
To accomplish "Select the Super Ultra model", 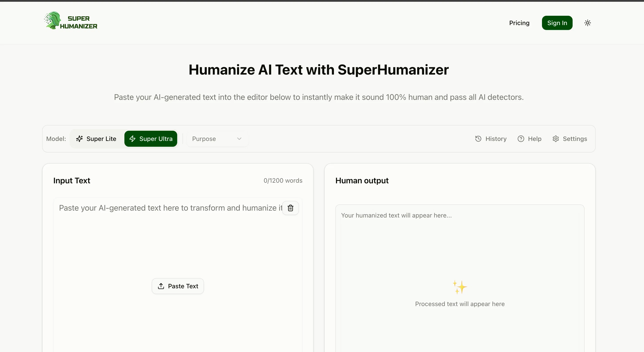I will coord(151,139).
